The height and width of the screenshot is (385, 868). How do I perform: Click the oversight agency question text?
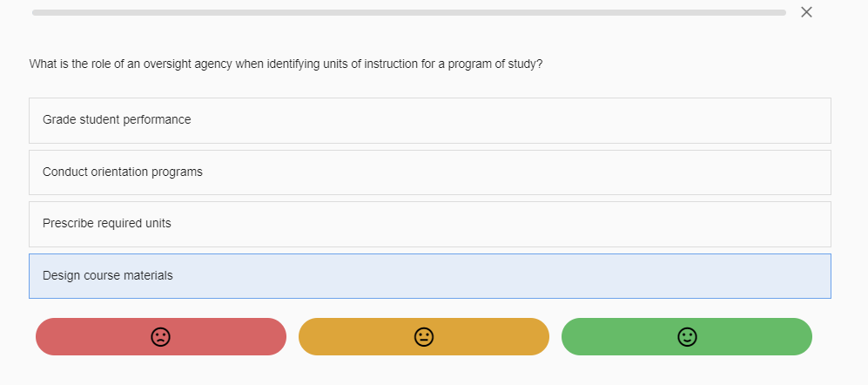click(x=286, y=64)
